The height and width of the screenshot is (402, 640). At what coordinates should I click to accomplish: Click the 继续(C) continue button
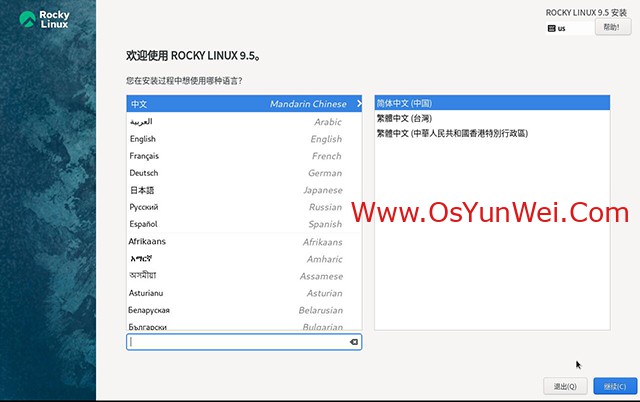click(x=615, y=386)
